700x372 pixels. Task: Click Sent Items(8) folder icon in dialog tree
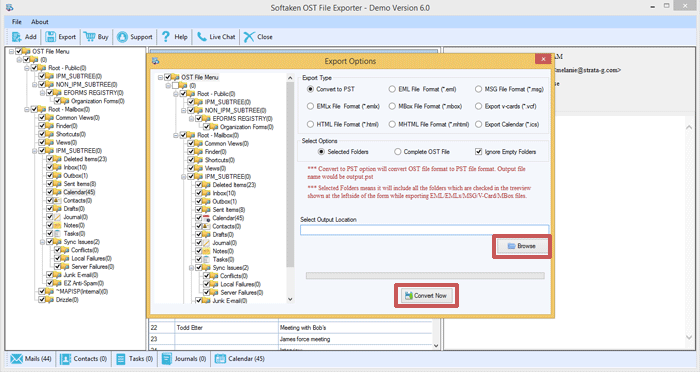point(206,210)
